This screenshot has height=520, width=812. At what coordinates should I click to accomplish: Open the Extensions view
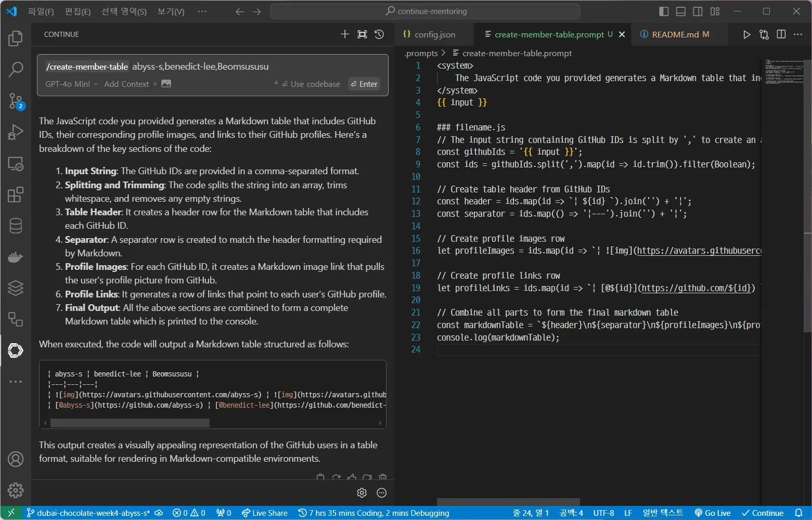(x=16, y=194)
